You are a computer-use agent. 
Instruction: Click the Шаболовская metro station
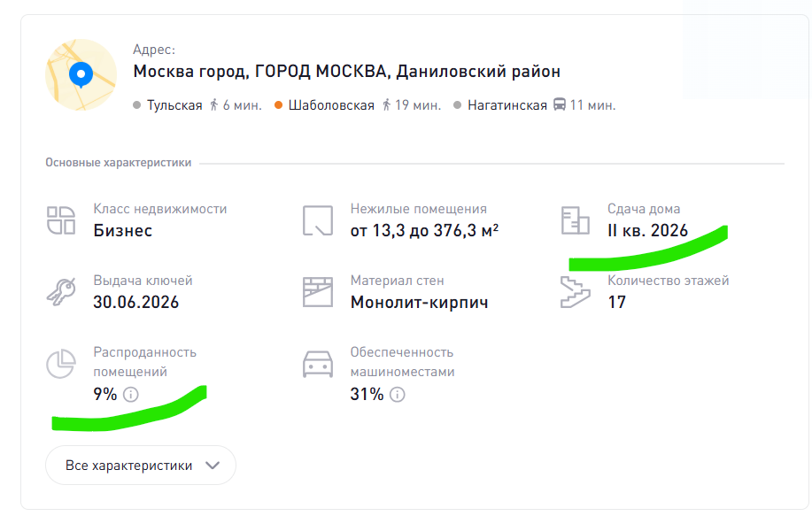coord(331,105)
